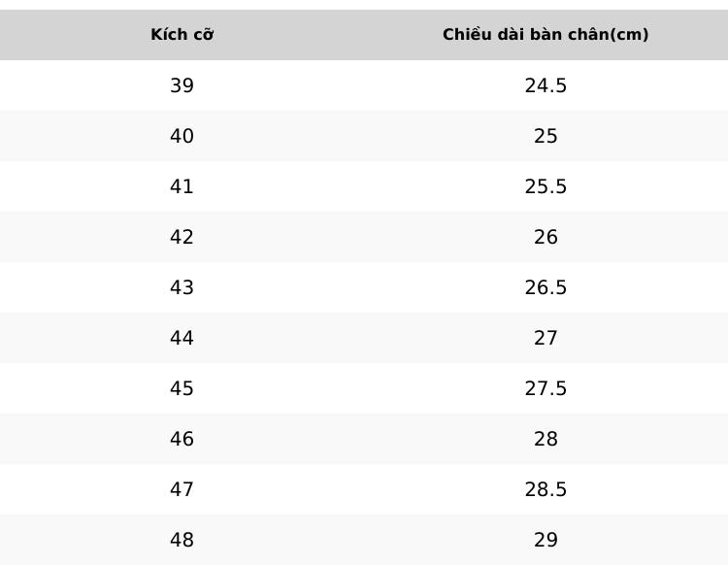The image size is (728, 565).
Task: Select size 41 cell
Action: coord(182,186)
